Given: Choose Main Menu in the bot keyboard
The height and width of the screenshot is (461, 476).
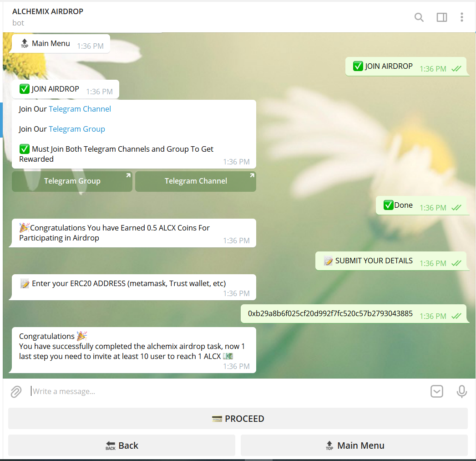Looking at the screenshot, I should point(354,445).
